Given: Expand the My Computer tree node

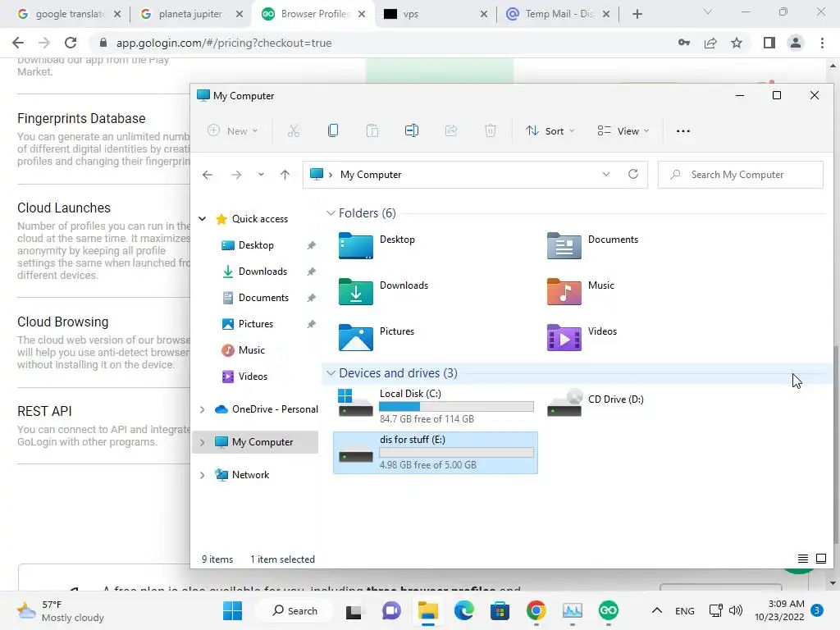Looking at the screenshot, I should pos(202,442).
